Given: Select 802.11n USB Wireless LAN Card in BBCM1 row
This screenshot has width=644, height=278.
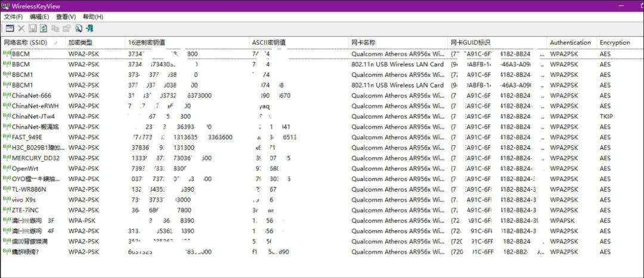Looking at the screenshot, I should coord(398,85).
